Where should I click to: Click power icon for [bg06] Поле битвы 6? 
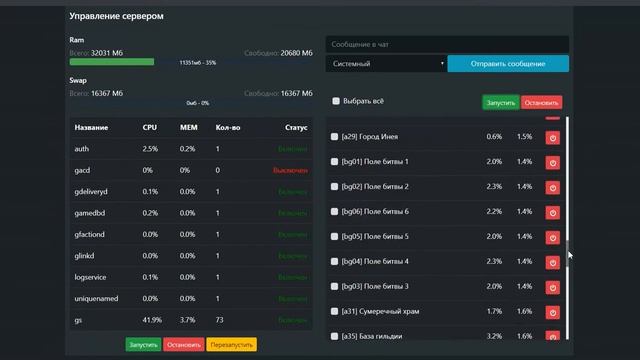click(553, 213)
